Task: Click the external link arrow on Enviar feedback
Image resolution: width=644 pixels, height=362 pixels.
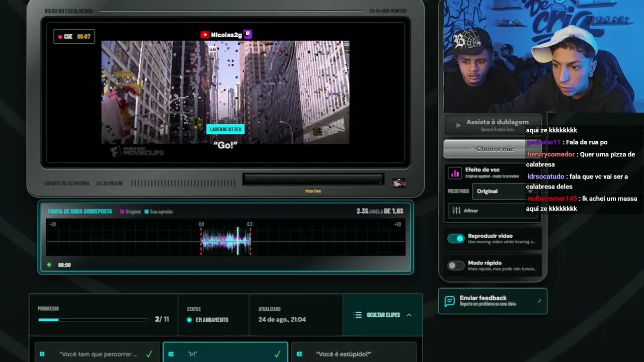Action: pyautogui.click(x=539, y=301)
